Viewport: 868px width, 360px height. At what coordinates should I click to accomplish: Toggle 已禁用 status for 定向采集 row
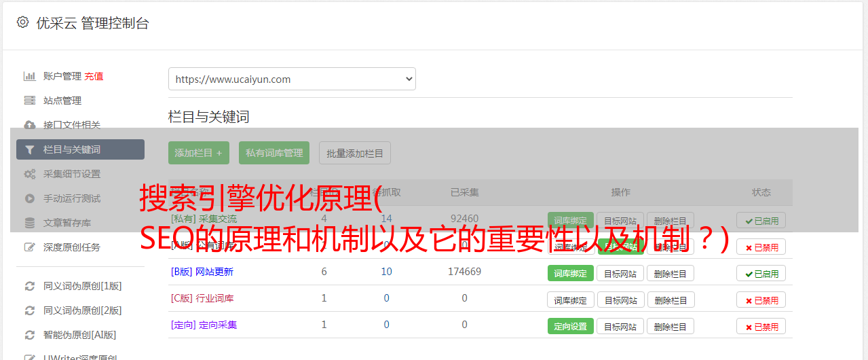[x=761, y=326]
